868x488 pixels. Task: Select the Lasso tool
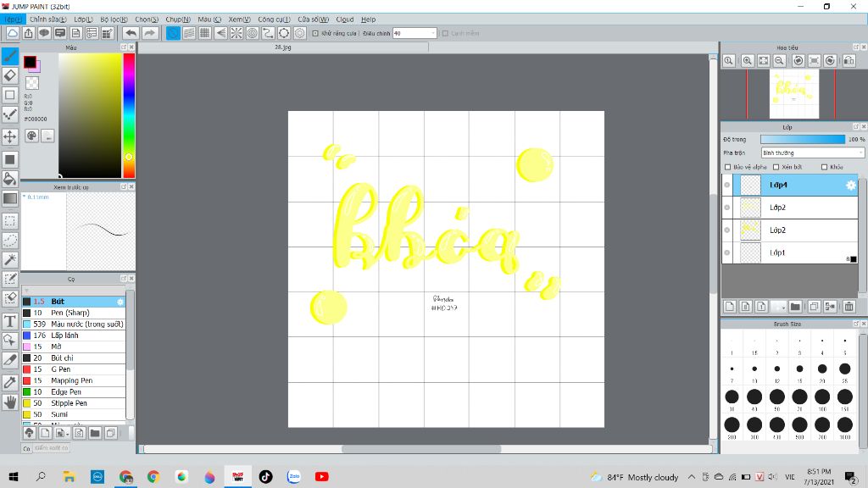[x=10, y=240]
